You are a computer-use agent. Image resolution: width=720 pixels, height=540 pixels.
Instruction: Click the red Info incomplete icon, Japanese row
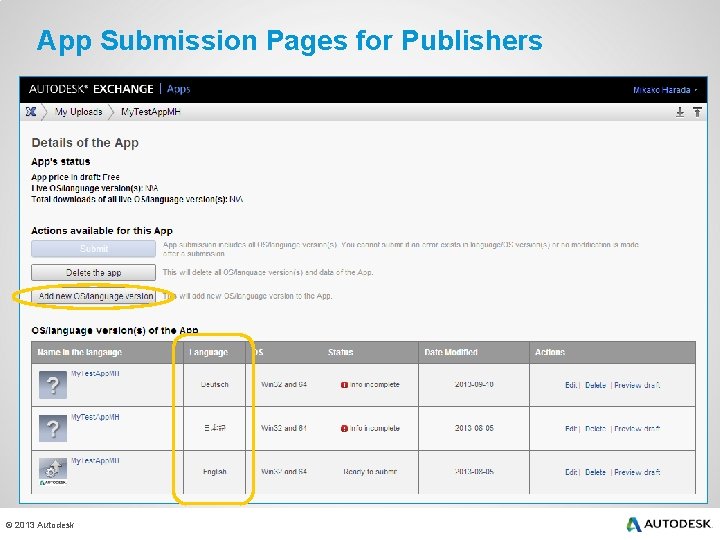(344, 428)
